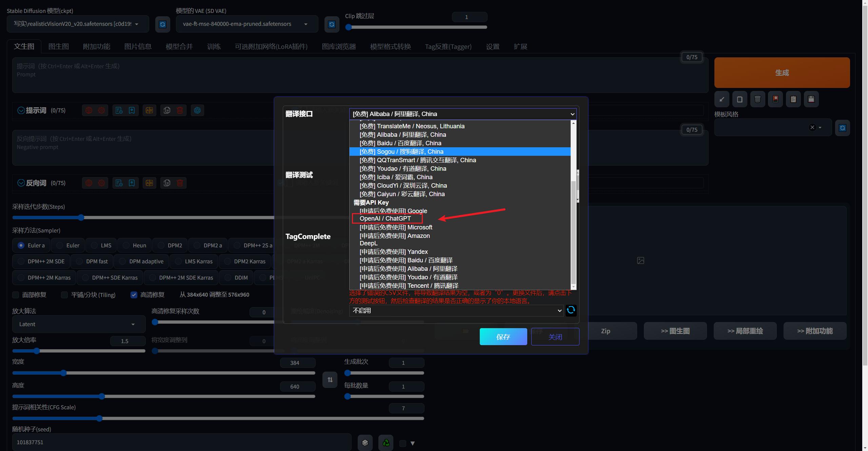The width and height of the screenshot is (868, 451).
Task: Click the dice random seed icon
Action: 365,443
